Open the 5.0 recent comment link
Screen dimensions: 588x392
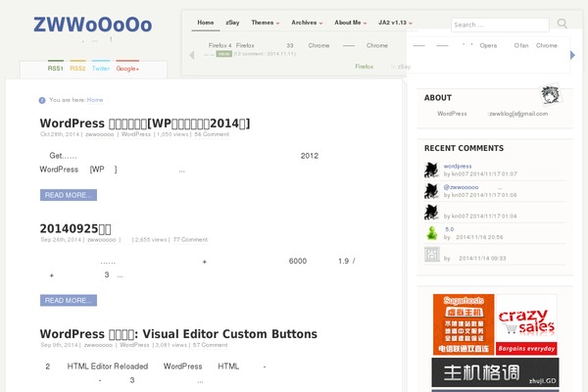point(449,229)
